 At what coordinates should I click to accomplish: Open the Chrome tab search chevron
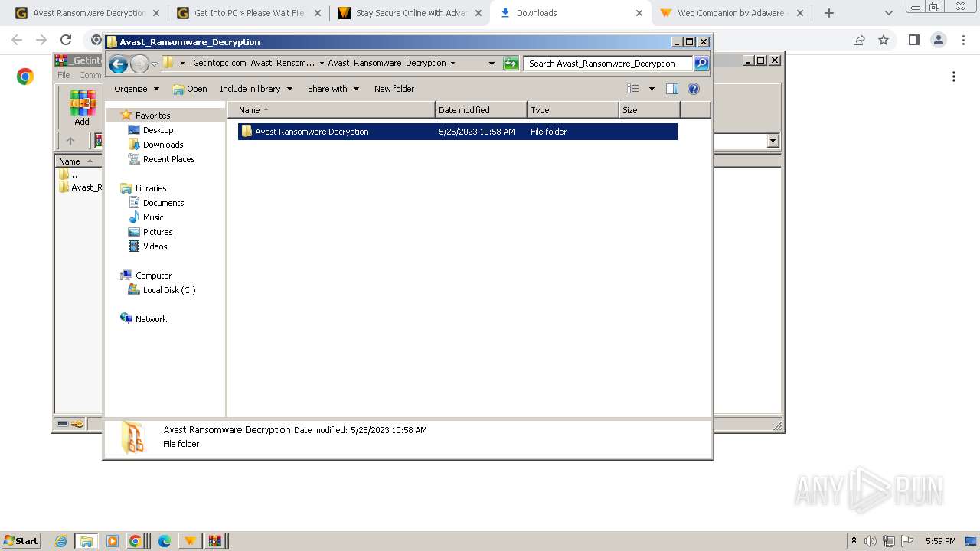click(x=888, y=13)
